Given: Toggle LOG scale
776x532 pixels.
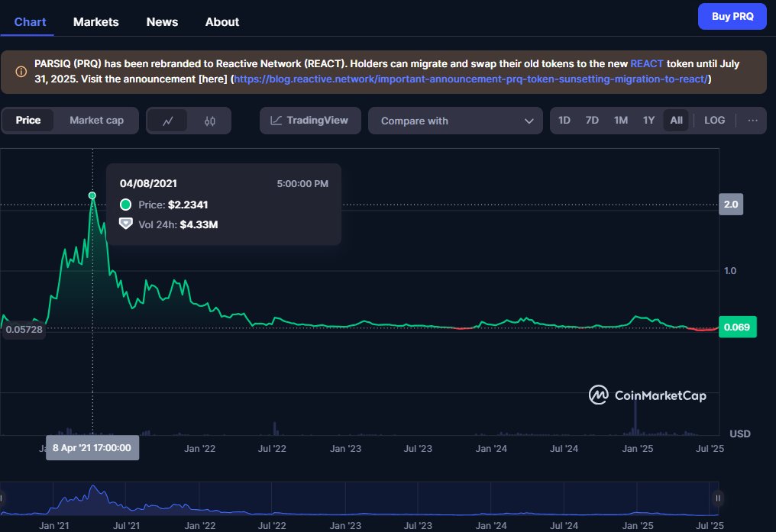Looking at the screenshot, I should 715,120.
